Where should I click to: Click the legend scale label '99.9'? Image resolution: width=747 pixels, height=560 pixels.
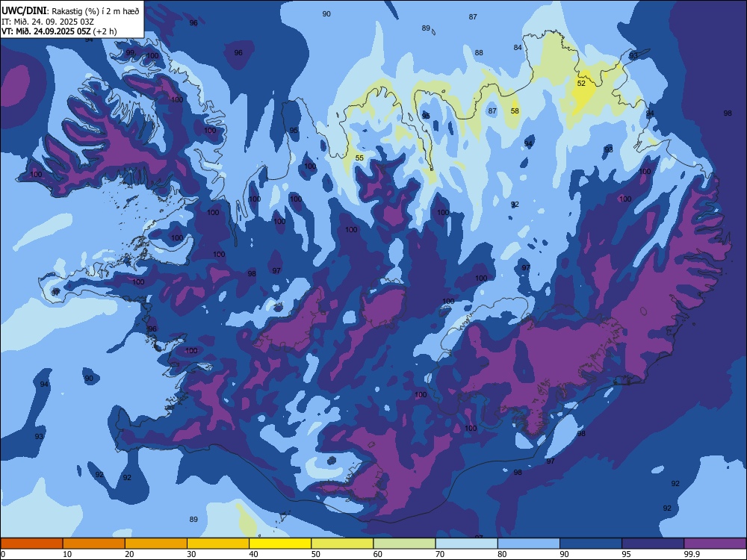coord(692,554)
